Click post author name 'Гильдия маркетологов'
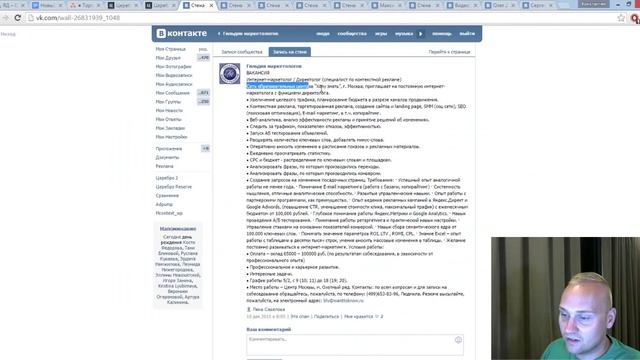640x360 pixels. point(274,66)
